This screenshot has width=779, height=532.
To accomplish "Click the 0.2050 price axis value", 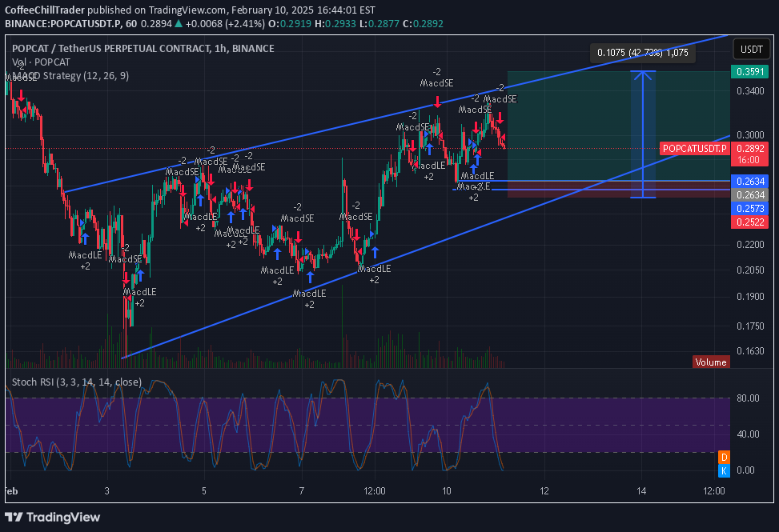I will coord(750,270).
